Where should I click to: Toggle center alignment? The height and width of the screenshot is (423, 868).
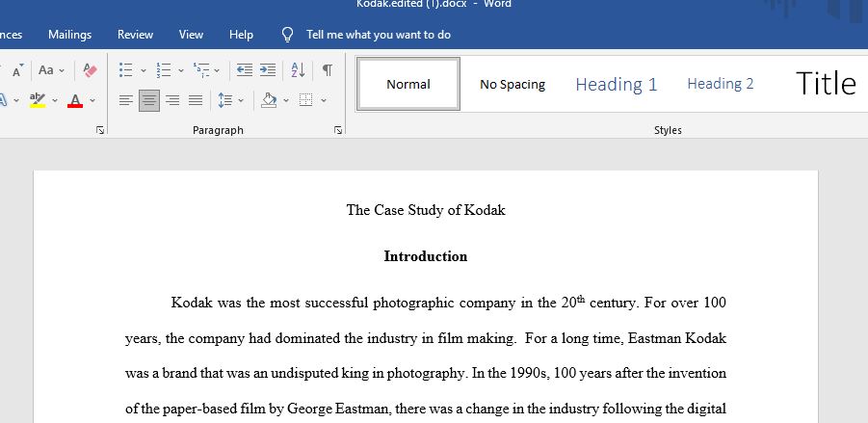point(149,100)
